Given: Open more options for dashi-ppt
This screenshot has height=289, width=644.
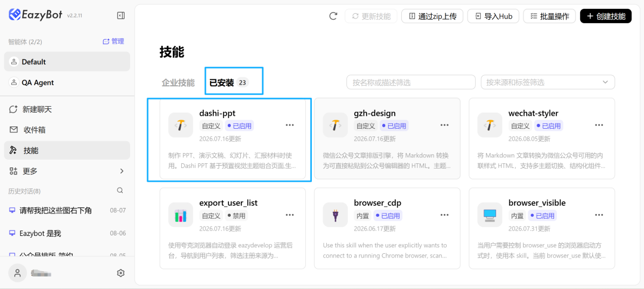Looking at the screenshot, I should (290, 125).
